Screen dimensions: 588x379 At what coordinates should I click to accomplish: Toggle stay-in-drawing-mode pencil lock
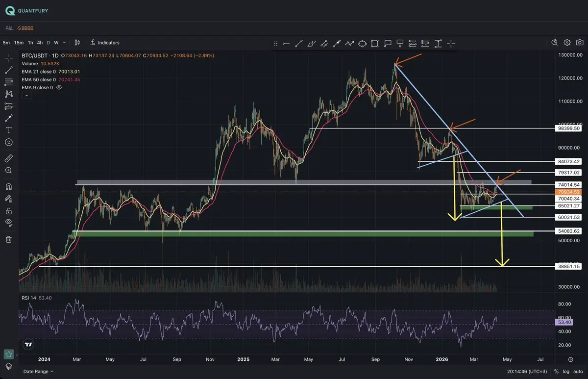(x=9, y=199)
